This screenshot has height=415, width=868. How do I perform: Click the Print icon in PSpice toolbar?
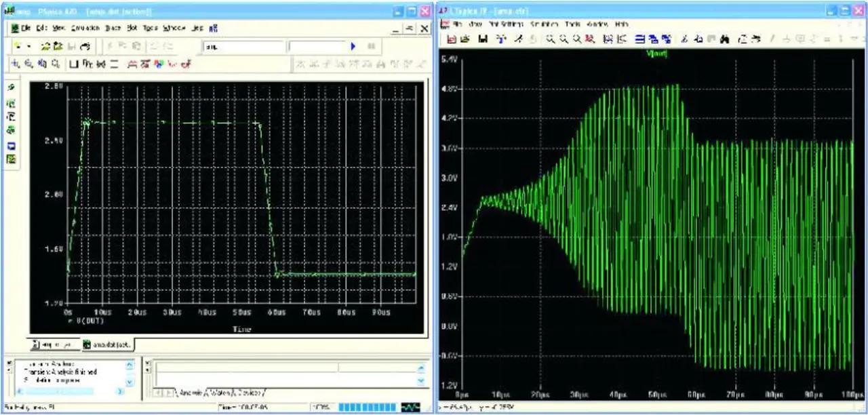coord(85,47)
